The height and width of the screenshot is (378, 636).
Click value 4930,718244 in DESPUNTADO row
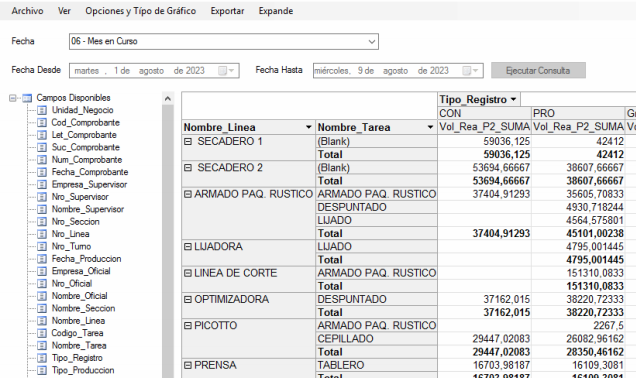point(578,207)
